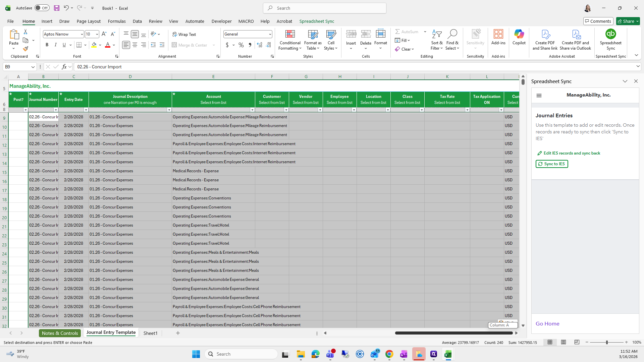Open the Account column filter dropdown
The width and height of the screenshot is (644, 362).
click(252, 110)
